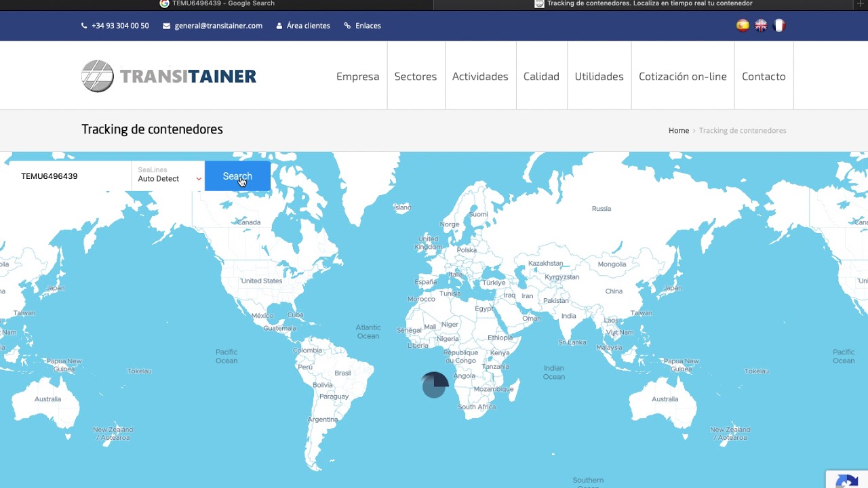Click the Nigeria label on the map

(x=448, y=339)
